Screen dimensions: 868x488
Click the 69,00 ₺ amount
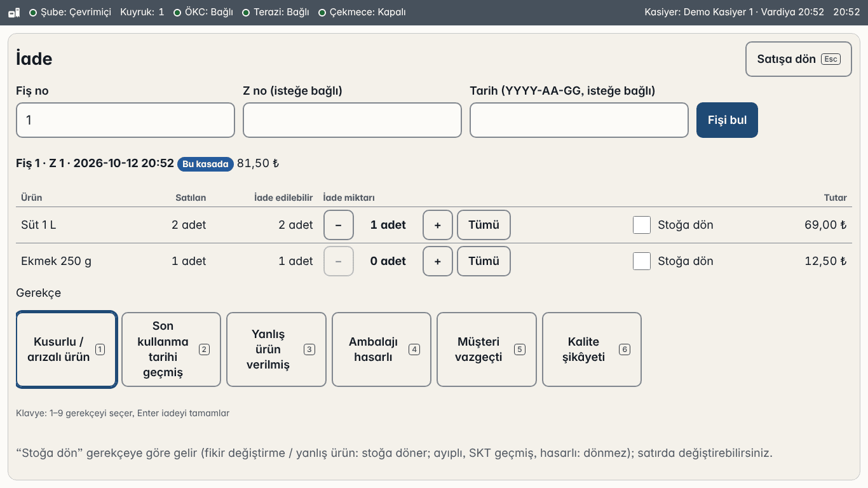point(825,225)
